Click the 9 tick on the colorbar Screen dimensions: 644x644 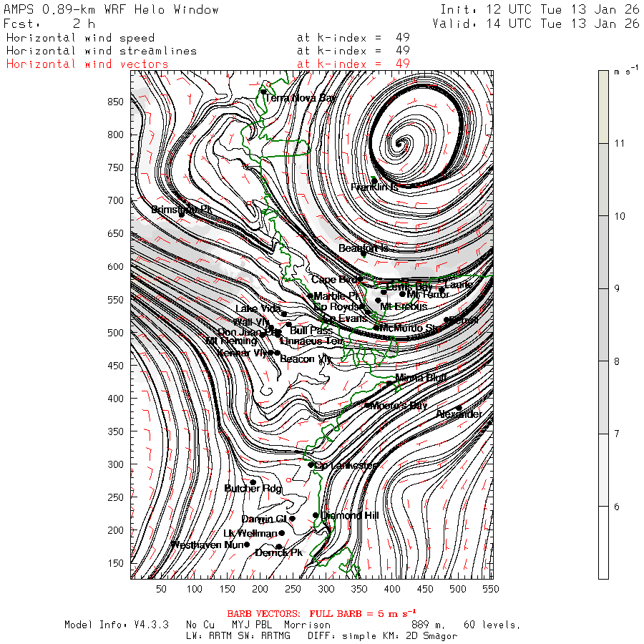[x=617, y=289]
